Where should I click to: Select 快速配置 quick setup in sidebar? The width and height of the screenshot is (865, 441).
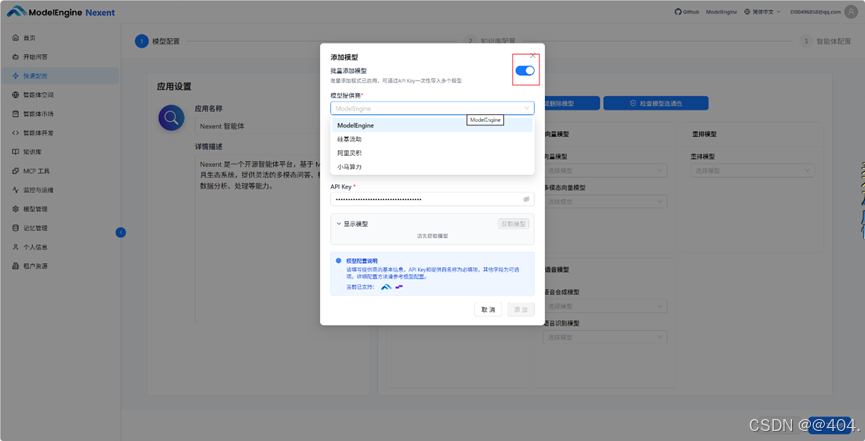coord(60,76)
